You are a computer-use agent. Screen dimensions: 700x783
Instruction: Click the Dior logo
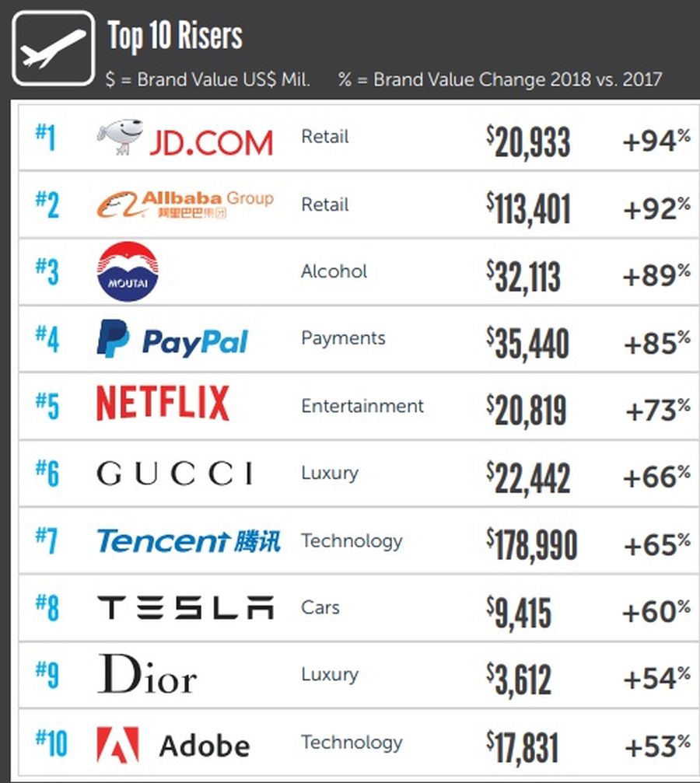pyautogui.click(x=147, y=674)
